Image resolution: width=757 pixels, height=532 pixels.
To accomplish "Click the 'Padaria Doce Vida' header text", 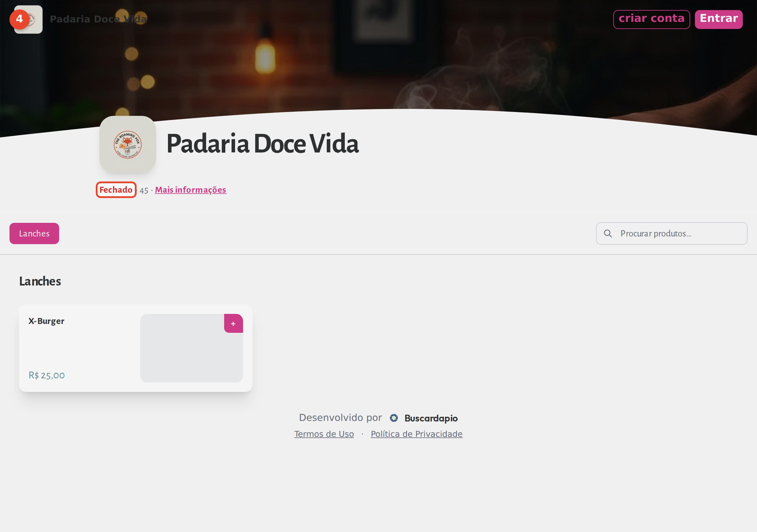I will coord(98,20).
